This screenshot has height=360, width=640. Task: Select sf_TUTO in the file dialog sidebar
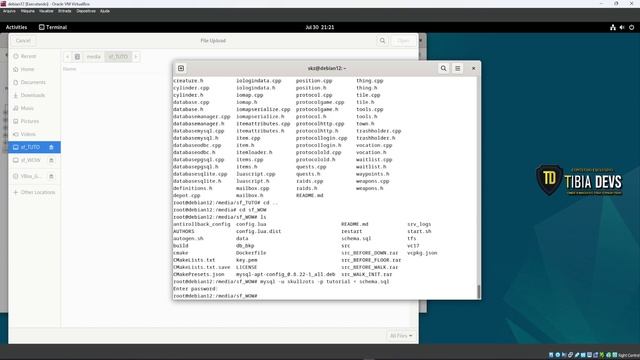coord(34,147)
